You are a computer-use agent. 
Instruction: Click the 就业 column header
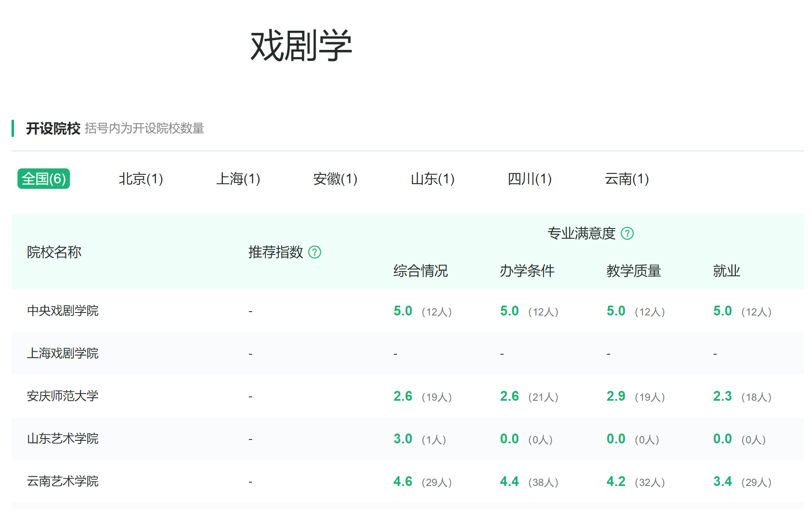point(726,271)
